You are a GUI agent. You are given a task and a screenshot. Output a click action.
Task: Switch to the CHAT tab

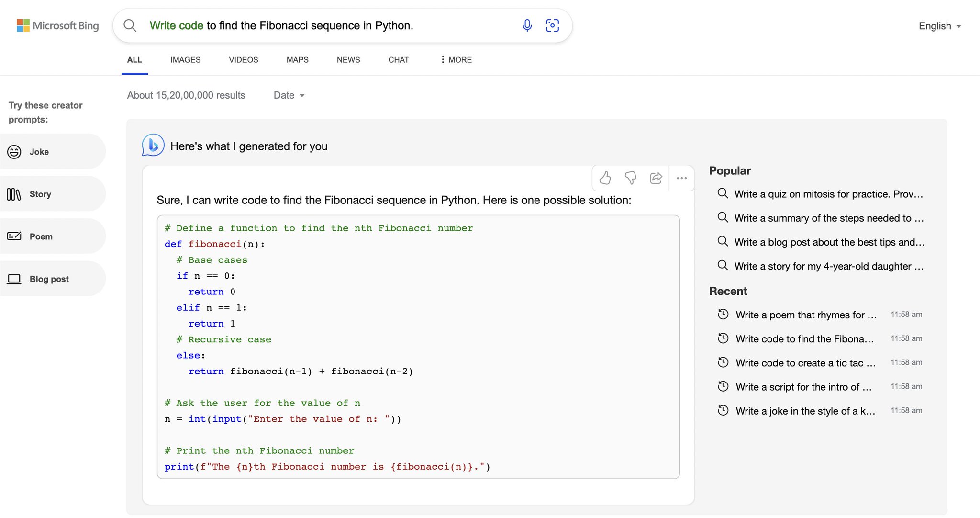point(399,60)
